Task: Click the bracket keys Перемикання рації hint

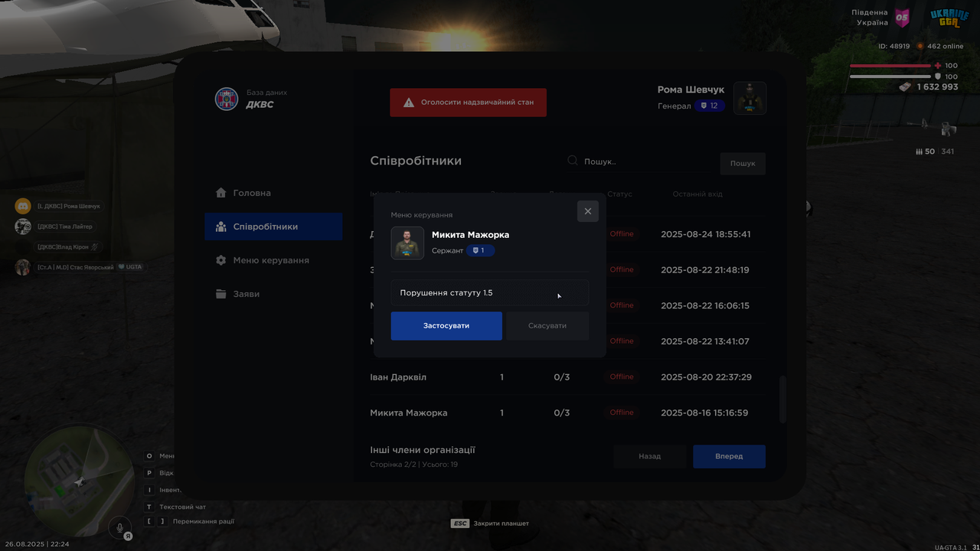Action: [189, 521]
